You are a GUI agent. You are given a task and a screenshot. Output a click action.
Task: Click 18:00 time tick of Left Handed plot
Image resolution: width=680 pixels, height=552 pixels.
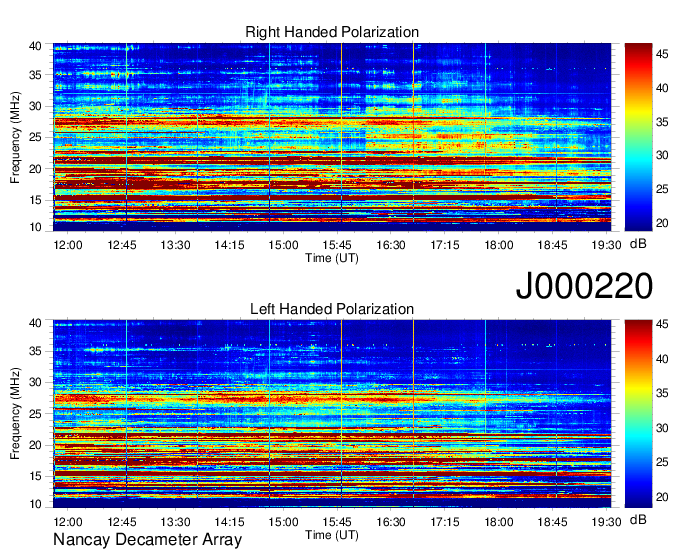(x=499, y=522)
